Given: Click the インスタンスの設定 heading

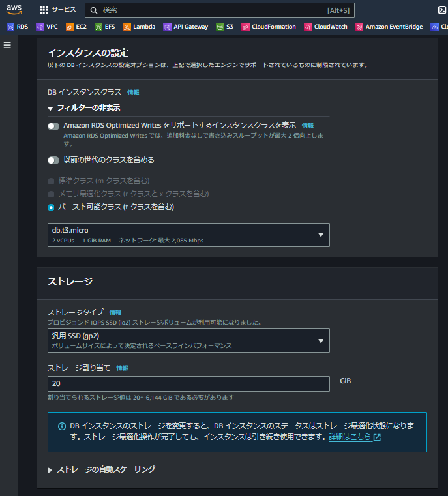Looking at the screenshot, I should tap(88, 53).
